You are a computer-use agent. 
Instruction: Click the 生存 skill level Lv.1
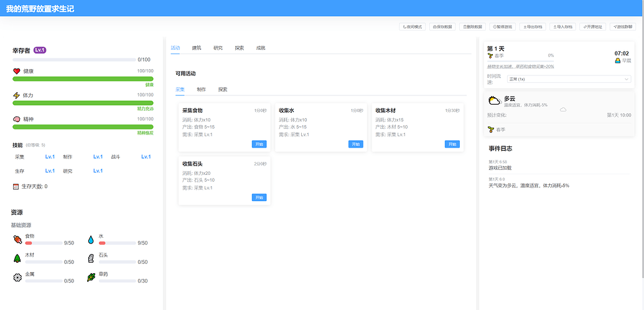pyautogui.click(x=50, y=171)
